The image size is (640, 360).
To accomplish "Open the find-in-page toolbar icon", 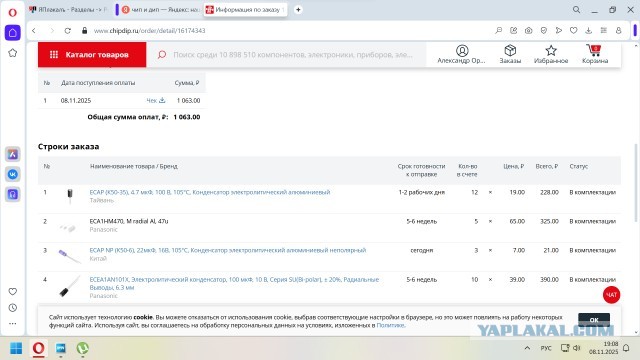I will point(498,31).
